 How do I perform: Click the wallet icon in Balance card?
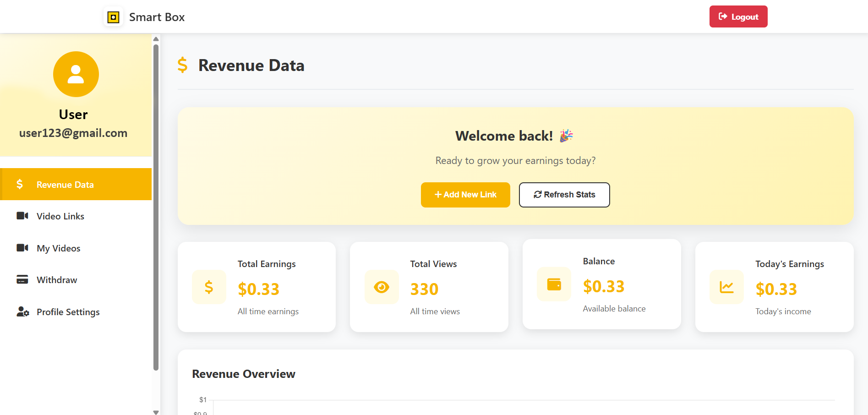(554, 284)
